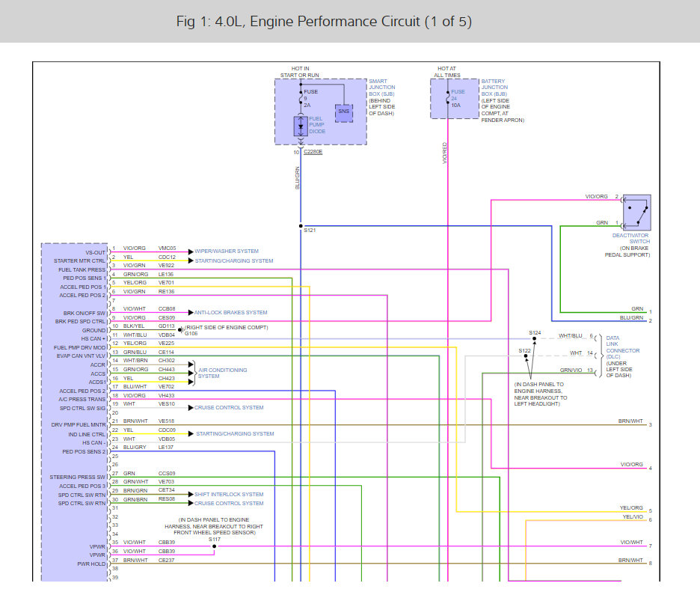Image resolution: width=700 pixels, height=601 pixels.
Task: Click the Fuse 9 2A label
Action: coord(310,98)
